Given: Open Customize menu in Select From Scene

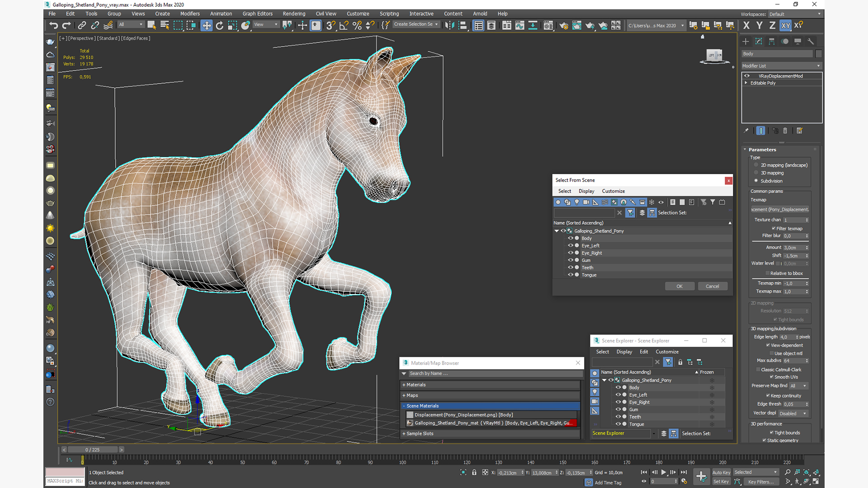Looking at the screenshot, I should point(613,191).
